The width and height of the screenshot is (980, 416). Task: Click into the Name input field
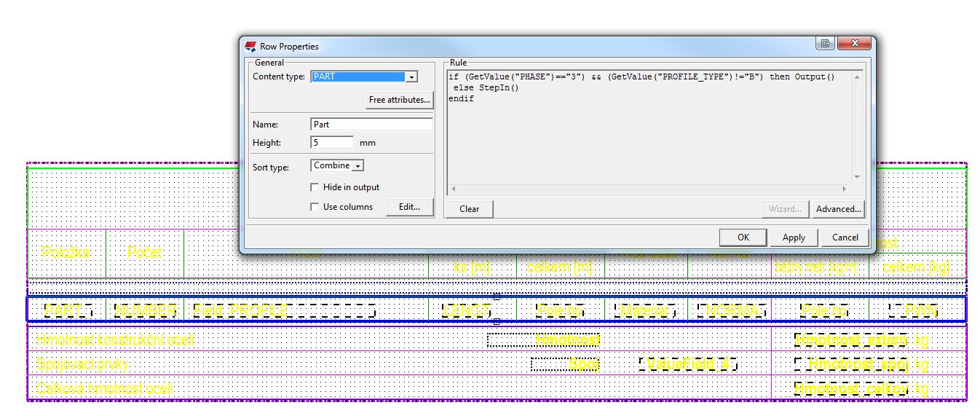(371, 125)
